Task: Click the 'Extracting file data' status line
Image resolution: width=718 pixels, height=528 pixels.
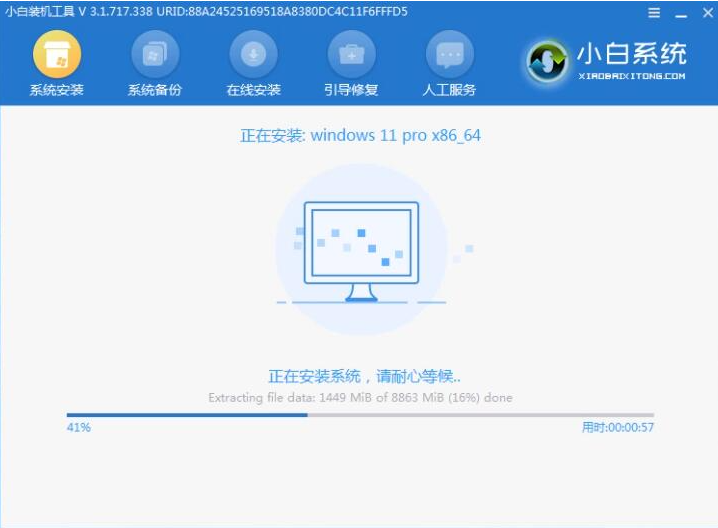Action: pyautogui.click(x=360, y=397)
